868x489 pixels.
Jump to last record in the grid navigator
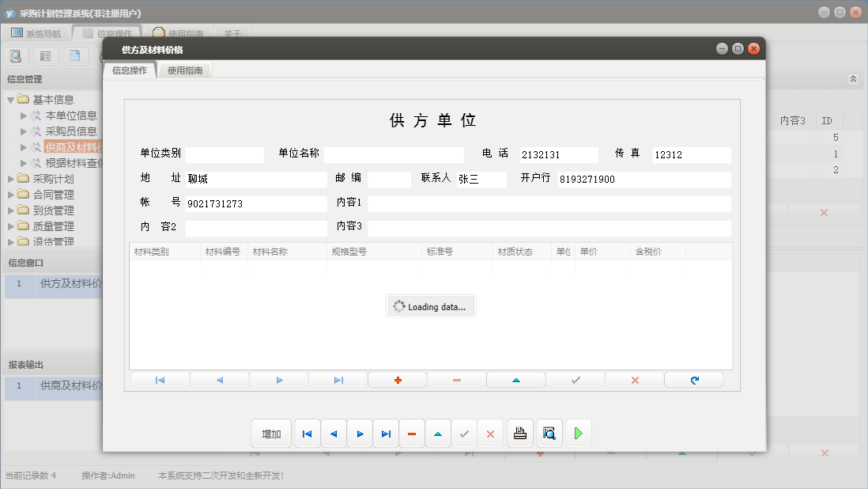[338, 380]
